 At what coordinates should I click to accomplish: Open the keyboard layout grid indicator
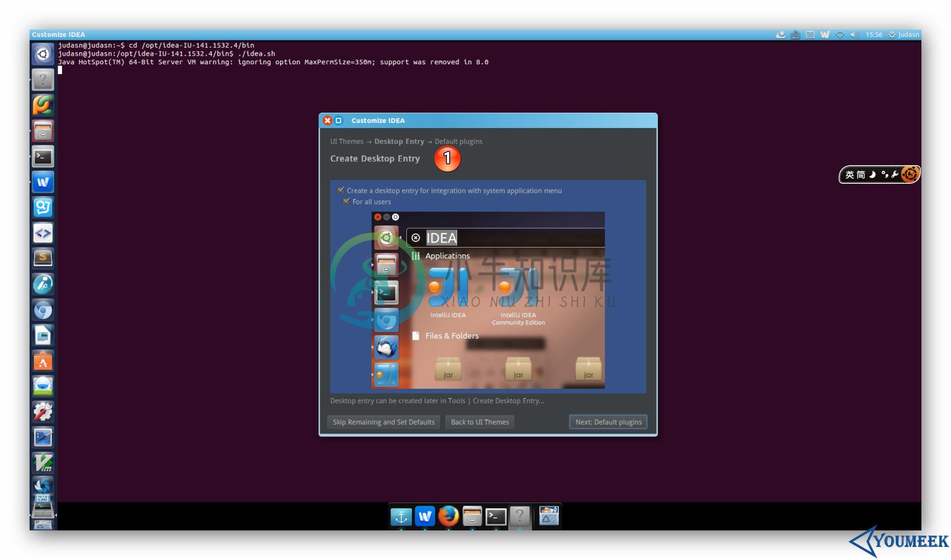tap(810, 35)
